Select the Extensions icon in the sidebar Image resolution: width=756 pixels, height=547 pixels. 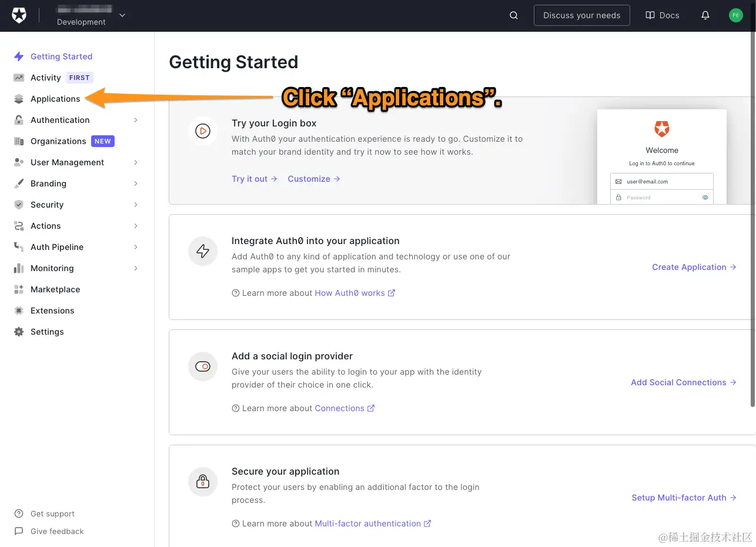(x=19, y=311)
